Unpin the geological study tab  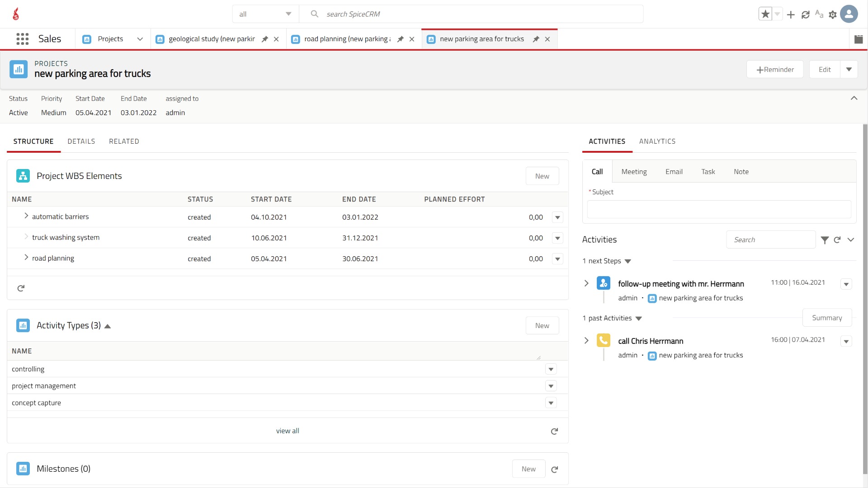tap(265, 39)
